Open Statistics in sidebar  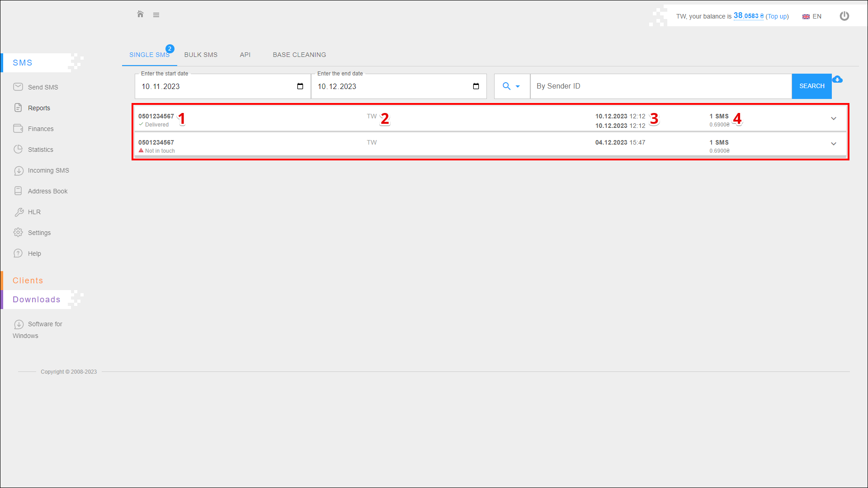tap(40, 150)
